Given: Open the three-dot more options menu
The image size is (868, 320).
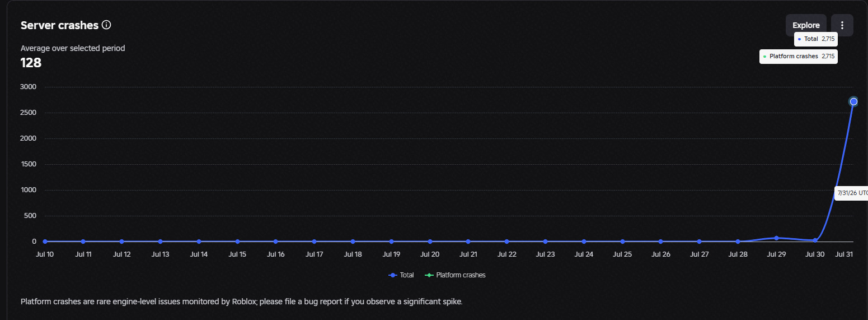Looking at the screenshot, I should pos(842,25).
